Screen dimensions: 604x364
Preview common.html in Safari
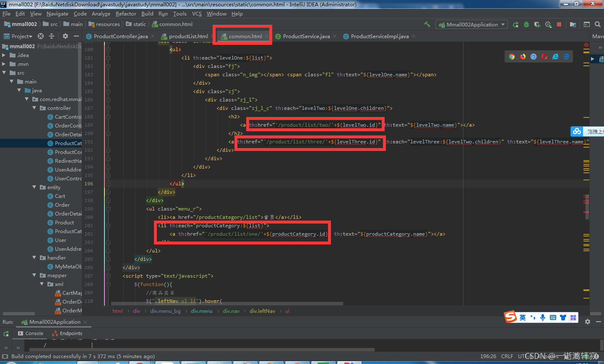(534, 57)
